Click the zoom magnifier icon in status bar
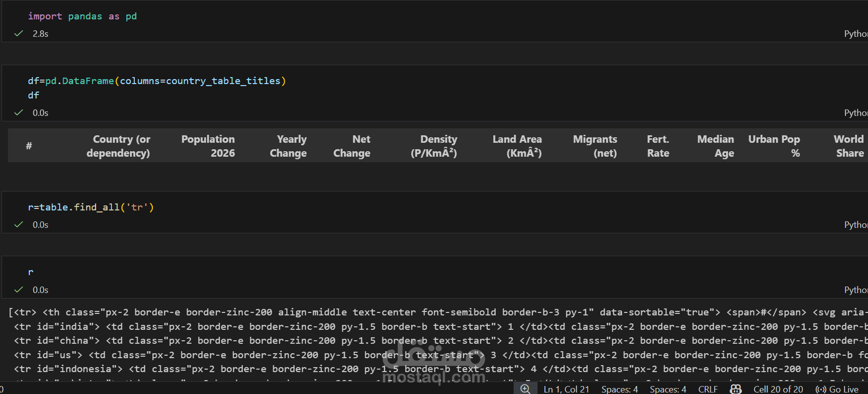Image resolution: width=868 pixels, height=394 pixels. (x=525, y=389)
